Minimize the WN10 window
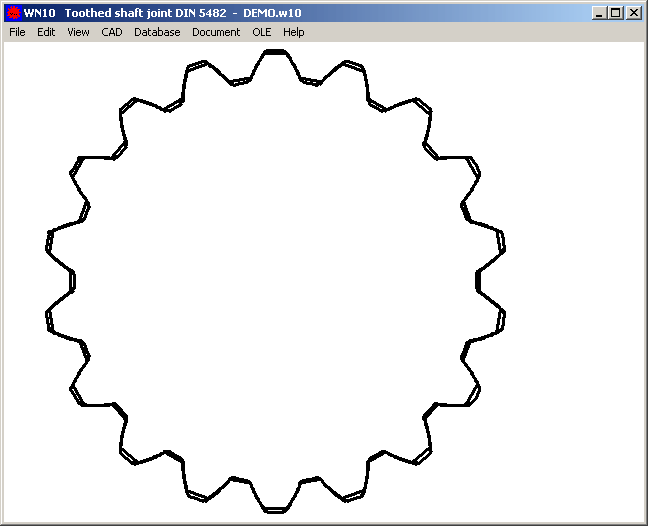This screenshot has width=648, height=526. pyautogui.click(x=599, y=13)
